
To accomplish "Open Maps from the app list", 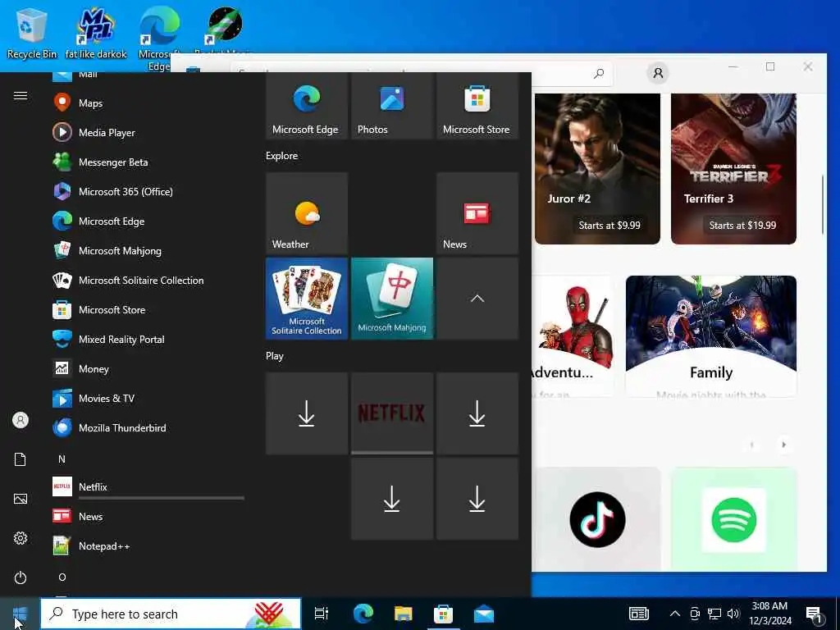I will pyautogui.click(x=148, y=103).
